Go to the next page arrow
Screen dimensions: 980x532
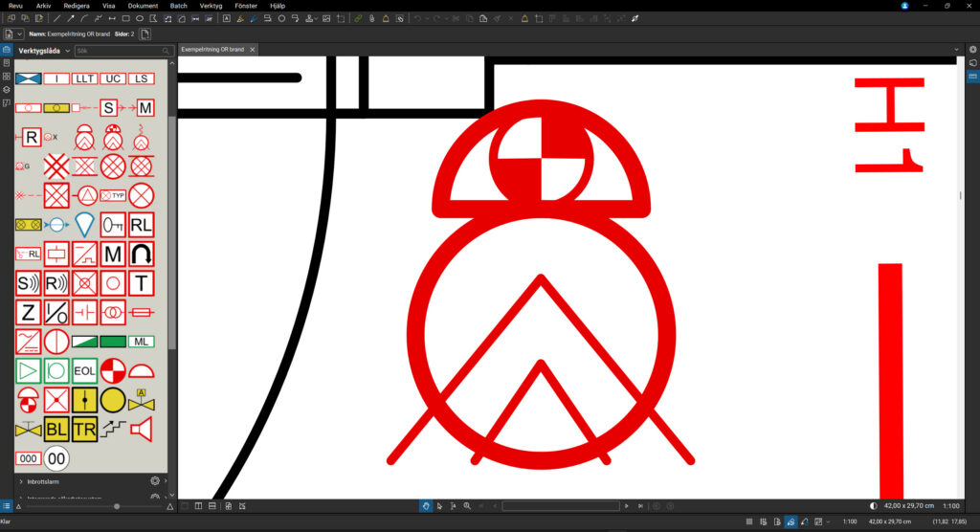pyautogui.click(x=627, y=506)
